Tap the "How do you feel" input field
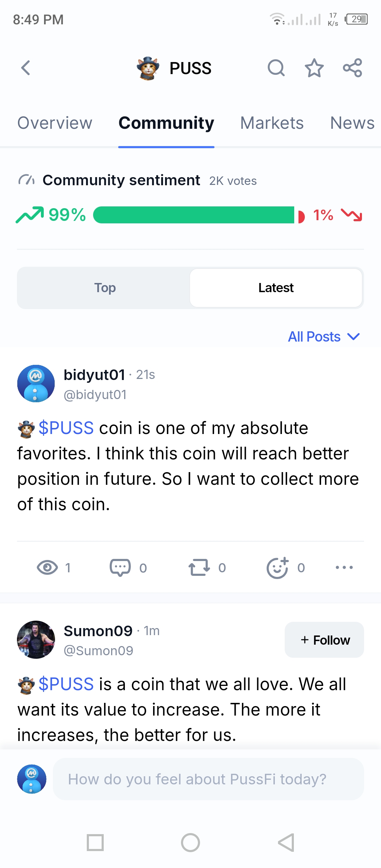 point(208,779)
